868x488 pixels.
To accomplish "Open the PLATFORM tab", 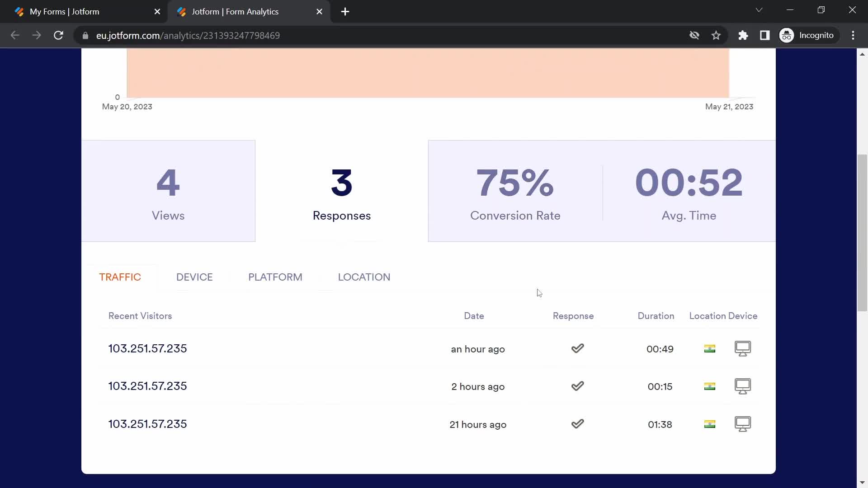I will tap(275, 277).
